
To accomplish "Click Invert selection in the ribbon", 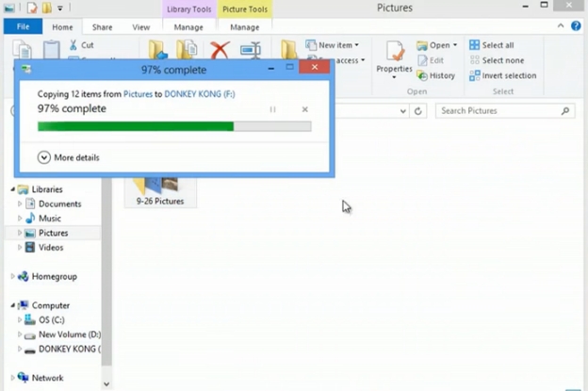I will 503,75.
